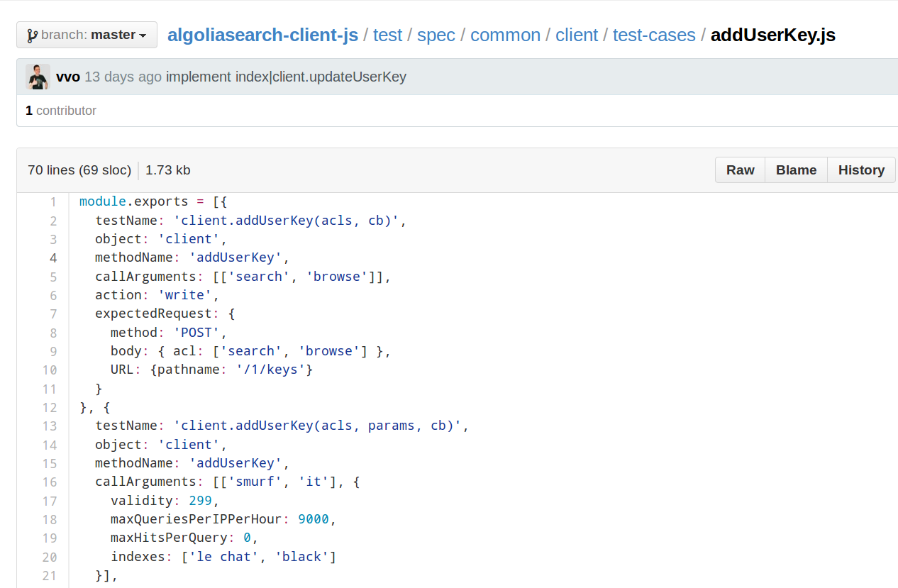Viewport: 898px width, 588px height.
Task: Click the indexes: ['le chat', 'black'] line
Action: (223, 557)
